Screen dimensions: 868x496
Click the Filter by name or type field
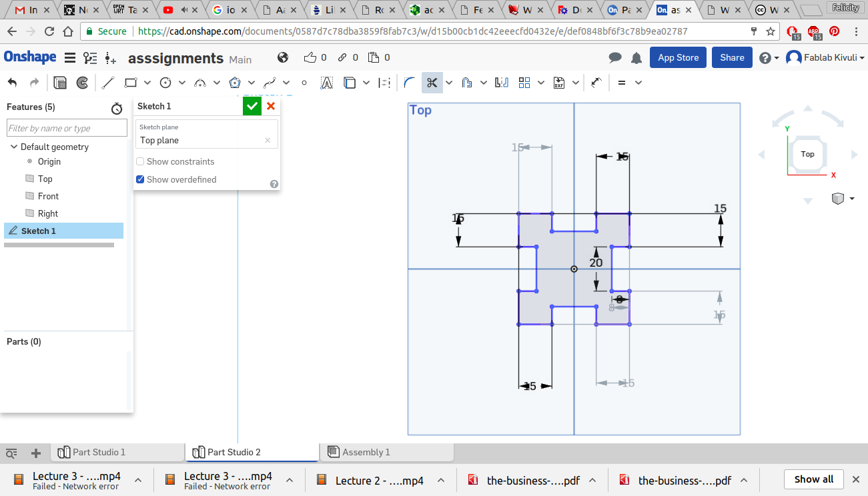pyautogui.click(x=67, y=128)
